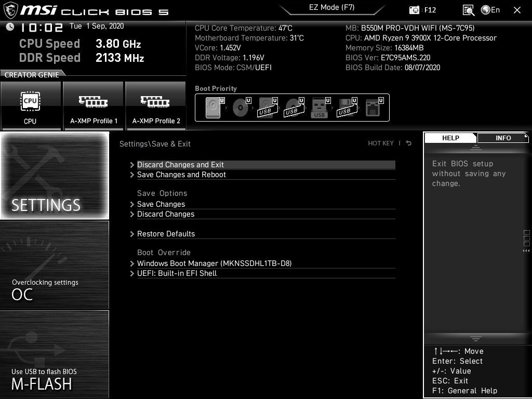Select the optical disc boot priority device
The image size is (532, 399).
pos(242,108)
